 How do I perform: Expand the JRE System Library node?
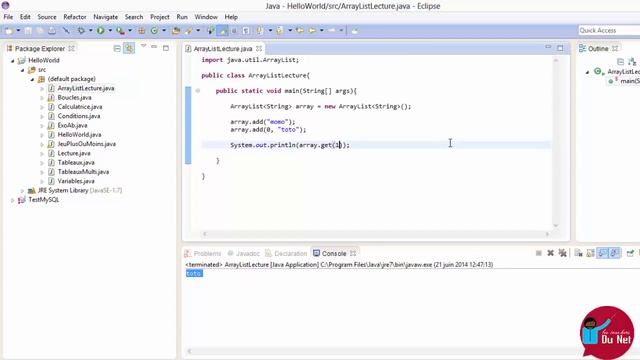point(22,191)
